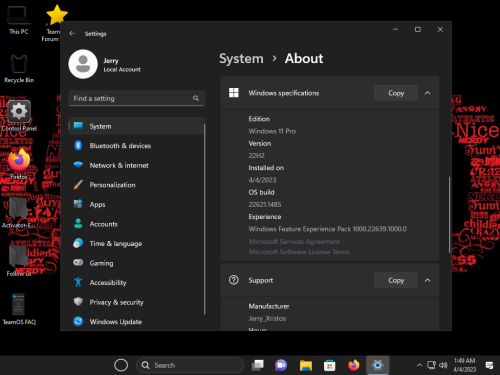Image resolution: width=500 pixels, height=375 pixels.
Task: Click the Time & language globe icon
Action: [x=78, y=243]
